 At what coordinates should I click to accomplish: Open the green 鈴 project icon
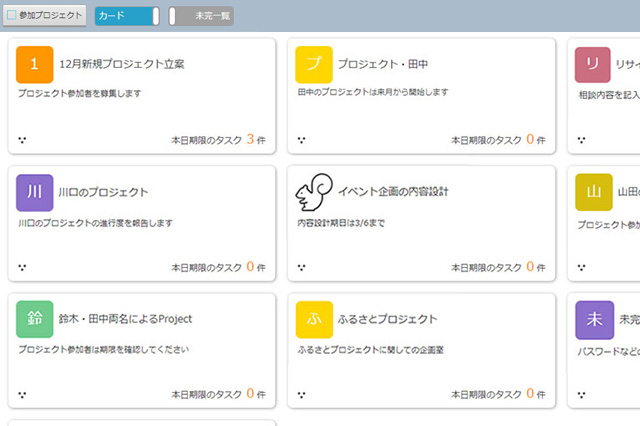point(35,319)
